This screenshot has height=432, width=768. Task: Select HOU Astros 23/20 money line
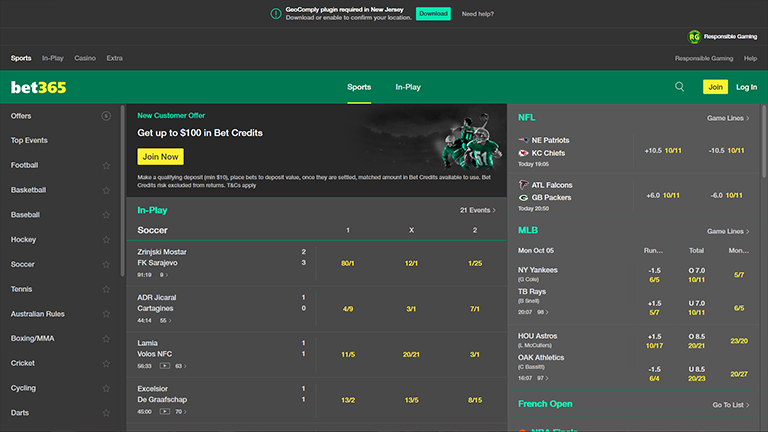[x=739, y=341]
